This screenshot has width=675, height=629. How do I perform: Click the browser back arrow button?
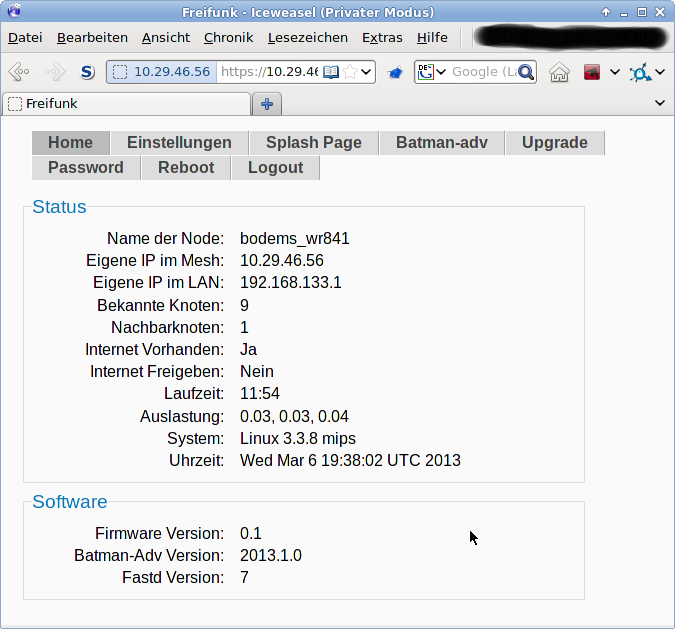coord(19,72)
